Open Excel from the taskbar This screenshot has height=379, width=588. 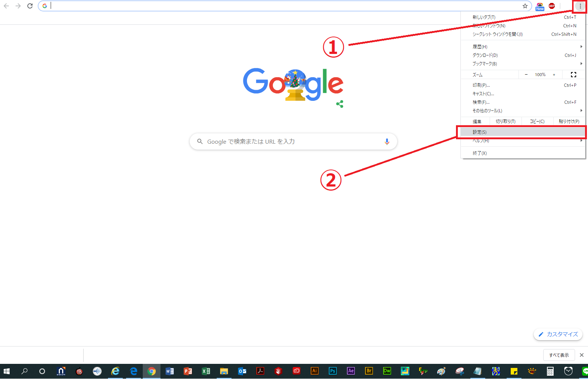pyautogui.click(x=206, y=371)
